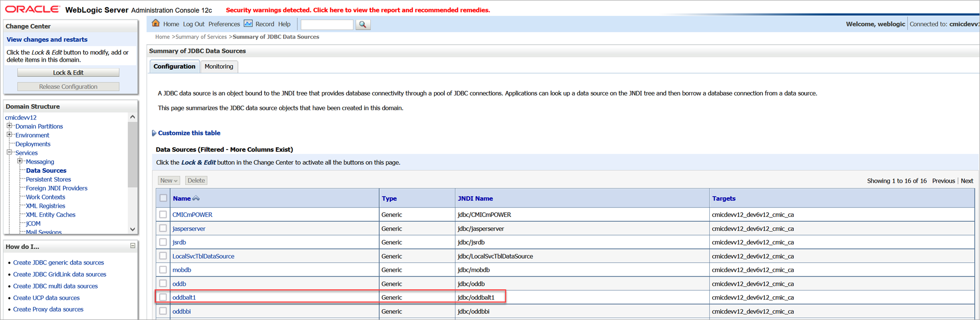Click the Record icon in toolbar

tap(248, 23)
